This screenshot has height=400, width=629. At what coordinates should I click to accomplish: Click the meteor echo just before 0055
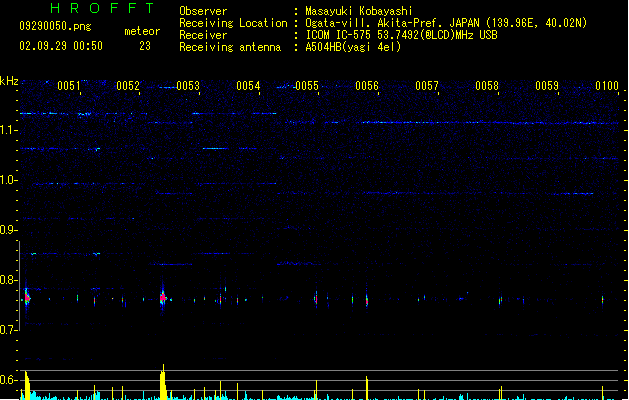tap(316, 299)
